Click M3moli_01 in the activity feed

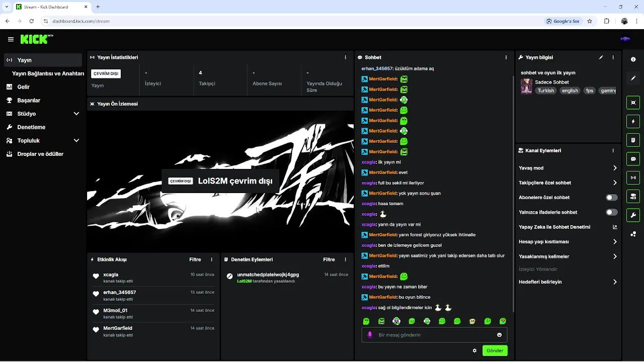point(115,310)
